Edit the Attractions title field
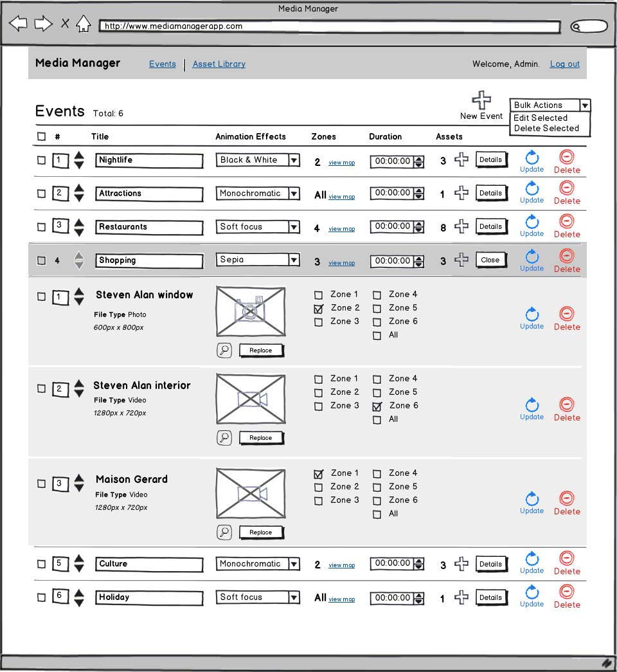Screen dimensions: 617x672 coord(149,194)
